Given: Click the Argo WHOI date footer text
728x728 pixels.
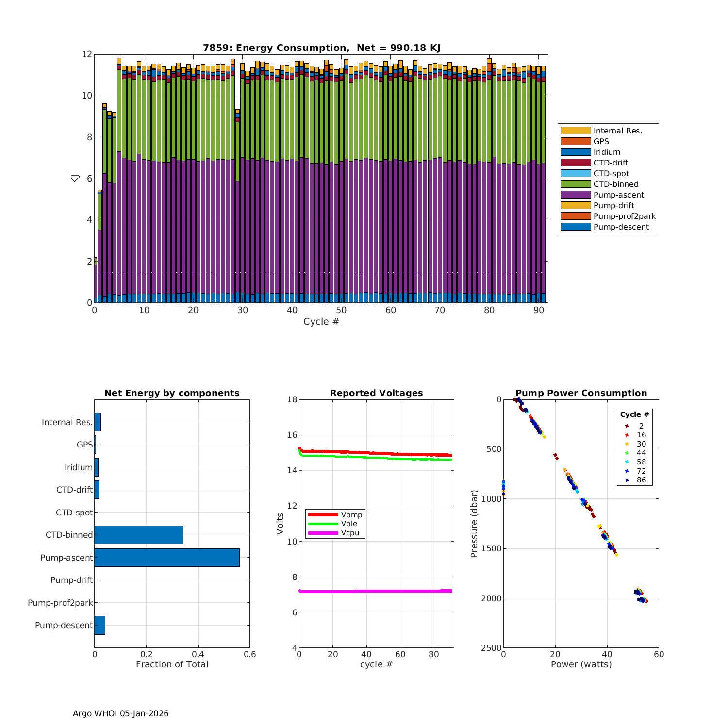Looking at the screenshot, I should pyautogui.click(x=120, y=713).
